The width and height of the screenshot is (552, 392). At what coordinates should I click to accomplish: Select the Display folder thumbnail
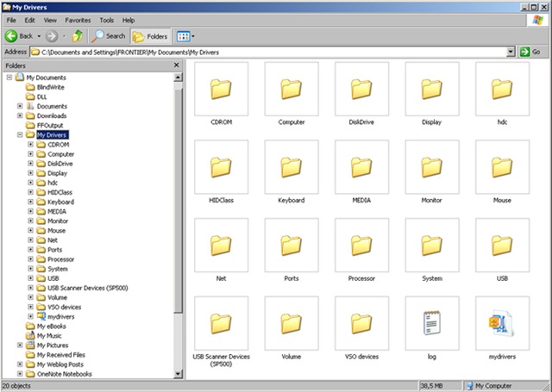coord(432,89)
